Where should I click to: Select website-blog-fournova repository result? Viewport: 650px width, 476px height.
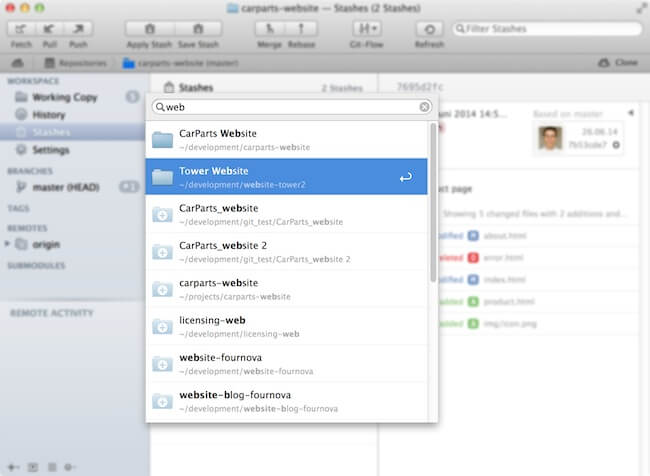tap(286, 401)
